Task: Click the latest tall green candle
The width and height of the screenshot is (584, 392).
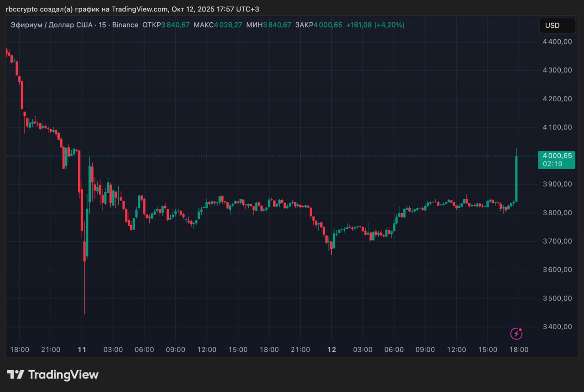Action: click(x=516, y=178)
